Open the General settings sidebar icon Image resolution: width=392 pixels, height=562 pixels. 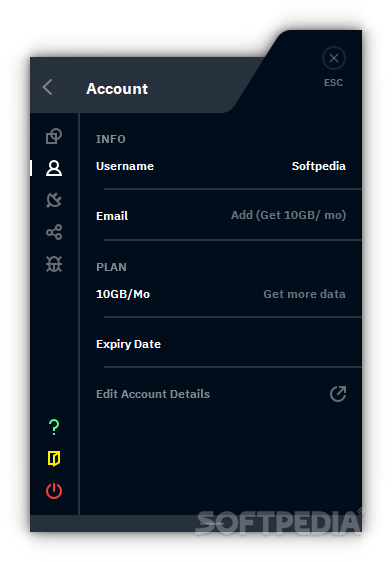click(54, 136)
